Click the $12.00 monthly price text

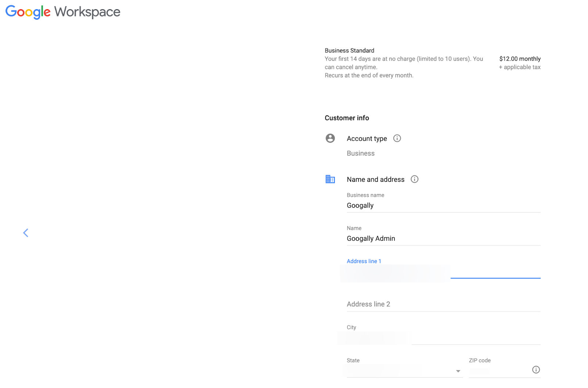520,58
